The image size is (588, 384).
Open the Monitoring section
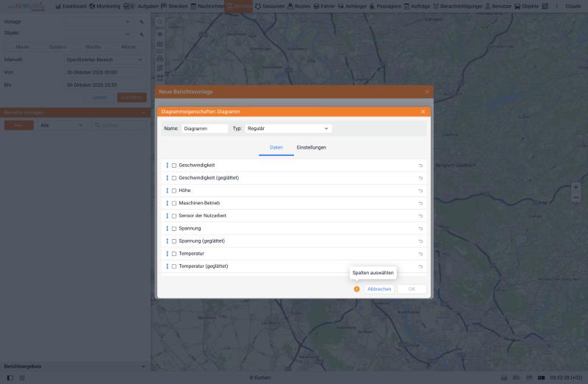[104, 7]
